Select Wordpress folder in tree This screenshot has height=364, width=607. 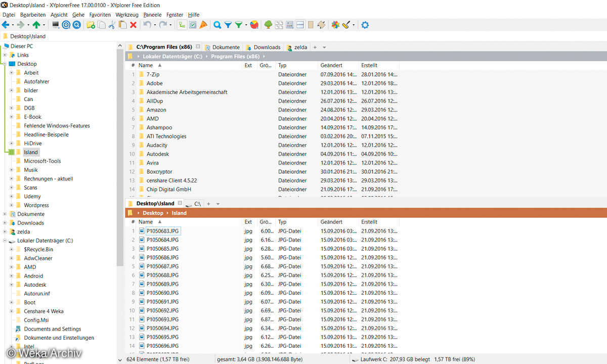pyautogui.click(x=36, y=205)
